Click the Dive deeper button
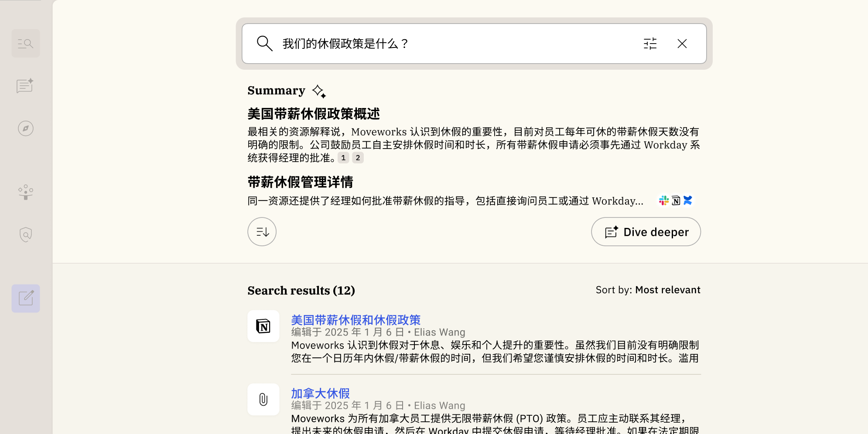This screenshot has height=434, width=868. pyautogui.click(x=646, y=232)
